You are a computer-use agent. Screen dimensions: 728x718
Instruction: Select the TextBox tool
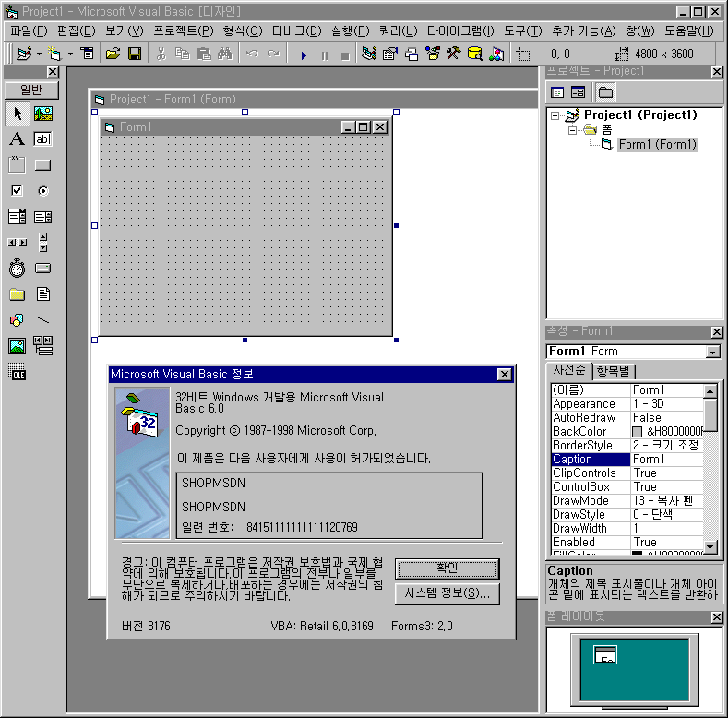pyautogui.click(x=43, y=138)
